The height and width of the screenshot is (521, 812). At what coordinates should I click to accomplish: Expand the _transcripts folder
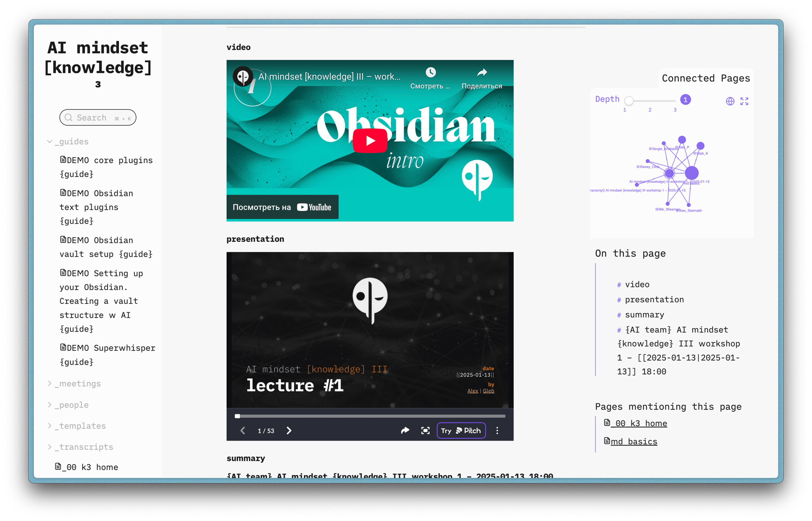click(x=80, y=447)
